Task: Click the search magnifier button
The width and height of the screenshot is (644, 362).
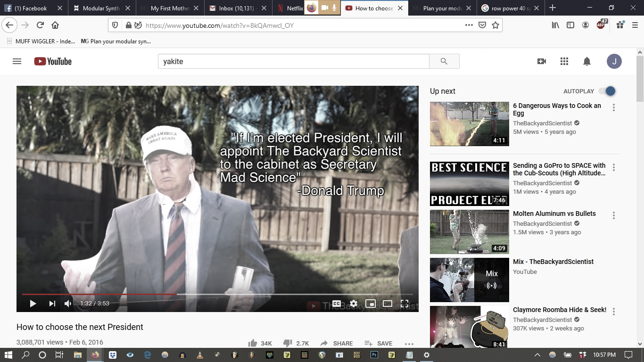Action: pyautogui.click(x=444, y=61)
